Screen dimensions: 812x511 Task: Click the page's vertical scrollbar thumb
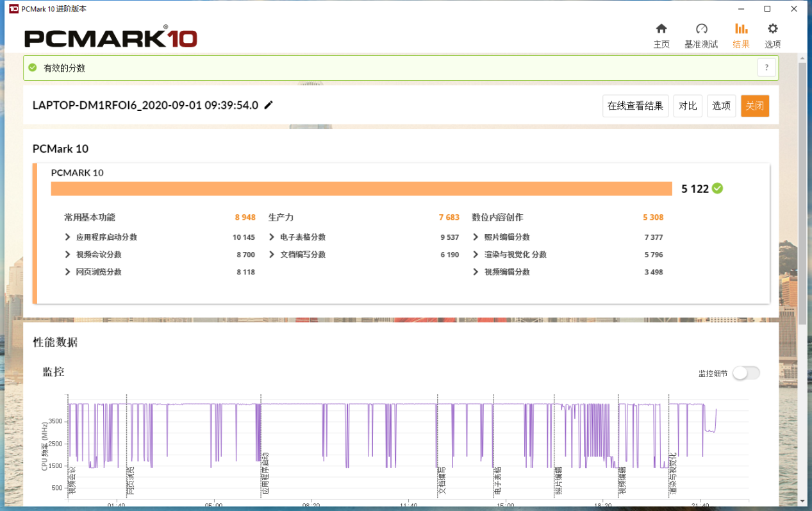pos(802,192)
